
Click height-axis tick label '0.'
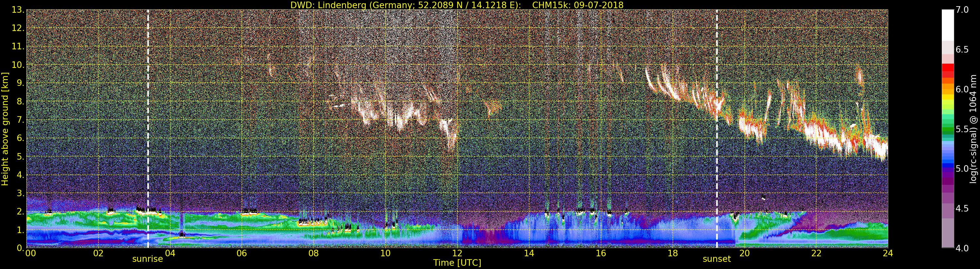coord(21,248)
